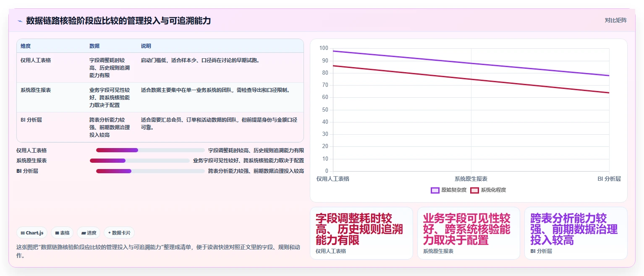The image size is (644, 276).
Task: Click description starting 适合需要汇总会员
Action: (x=219, y=124)
